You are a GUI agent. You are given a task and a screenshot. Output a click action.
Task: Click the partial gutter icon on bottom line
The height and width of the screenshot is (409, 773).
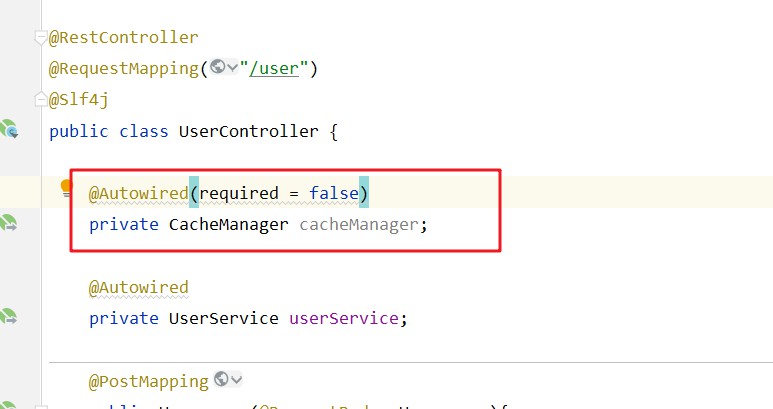click(x=8, y=405)
